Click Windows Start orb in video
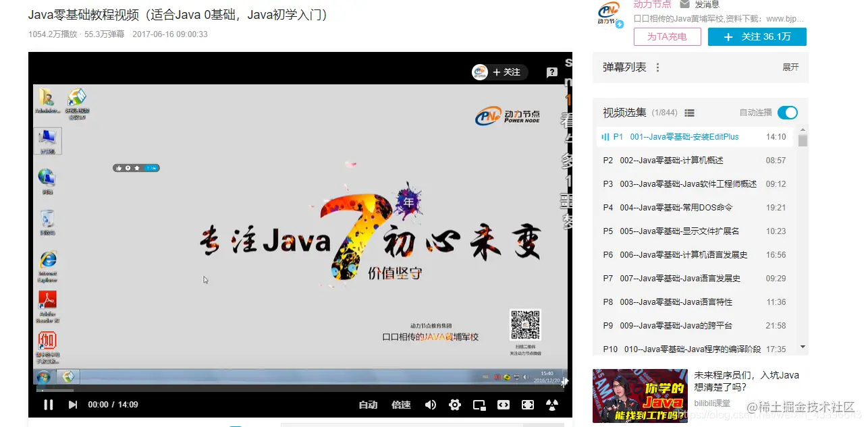This screenshot has height=427, width=868. coord(44,377)
